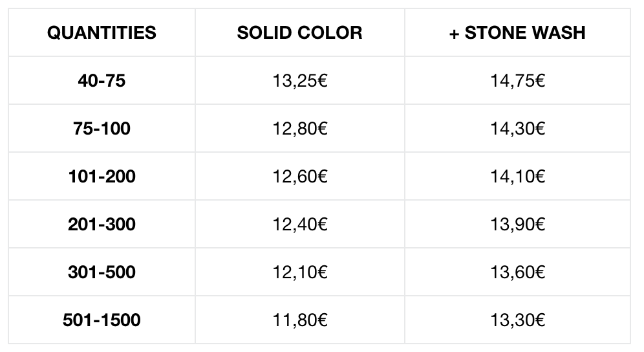
Task: Select the 301-500 quantity cell
Action: [x=102, y=272]
